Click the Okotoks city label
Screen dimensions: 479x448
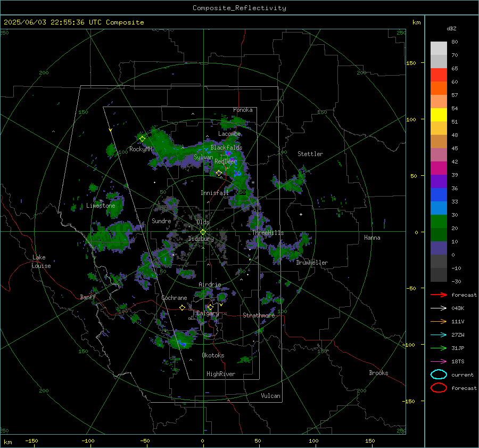(x=213, y=355)
